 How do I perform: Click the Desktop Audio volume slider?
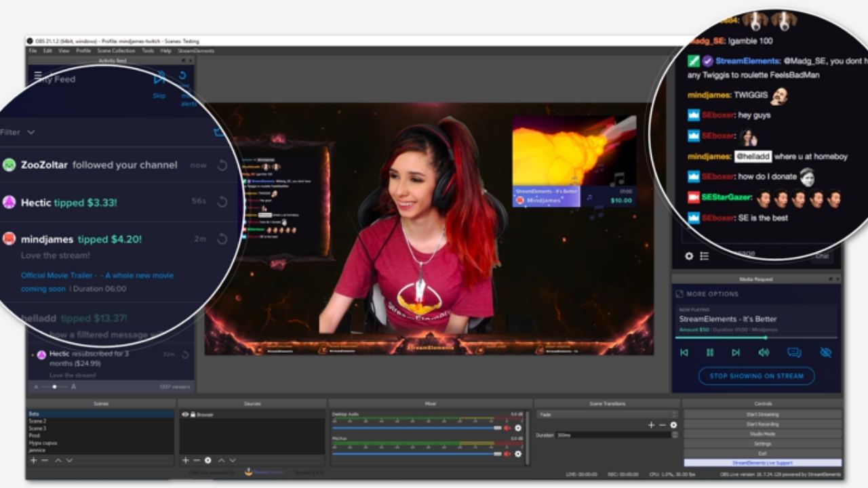416,428
